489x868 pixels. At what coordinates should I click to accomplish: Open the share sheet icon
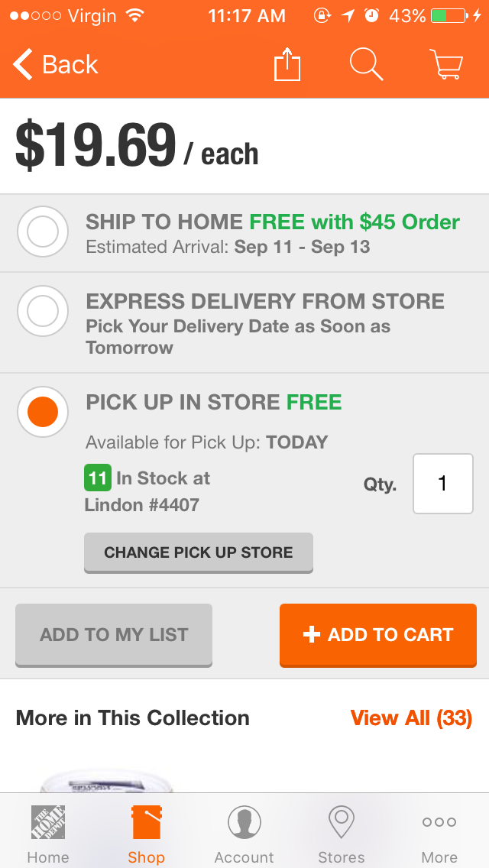tap(287, 64)
